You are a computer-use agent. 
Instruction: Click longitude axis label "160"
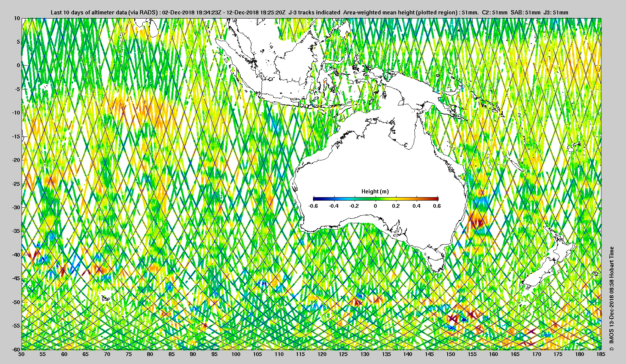point(494,354)
